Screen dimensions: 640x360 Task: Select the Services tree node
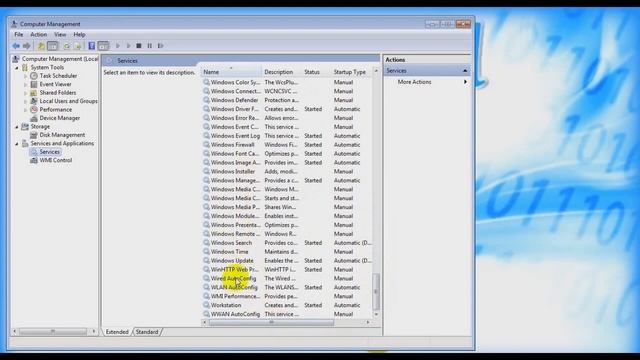49,151
